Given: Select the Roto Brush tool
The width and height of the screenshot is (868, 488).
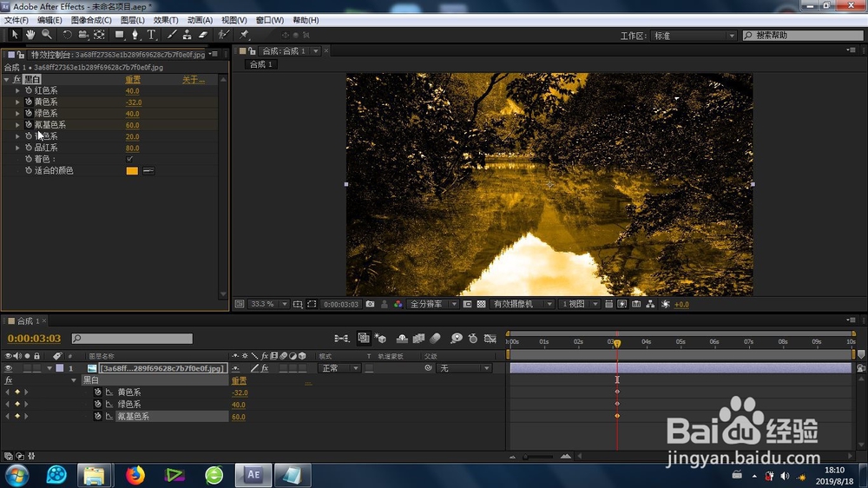Looking at the screenshot, I should (x=223, y=35).
